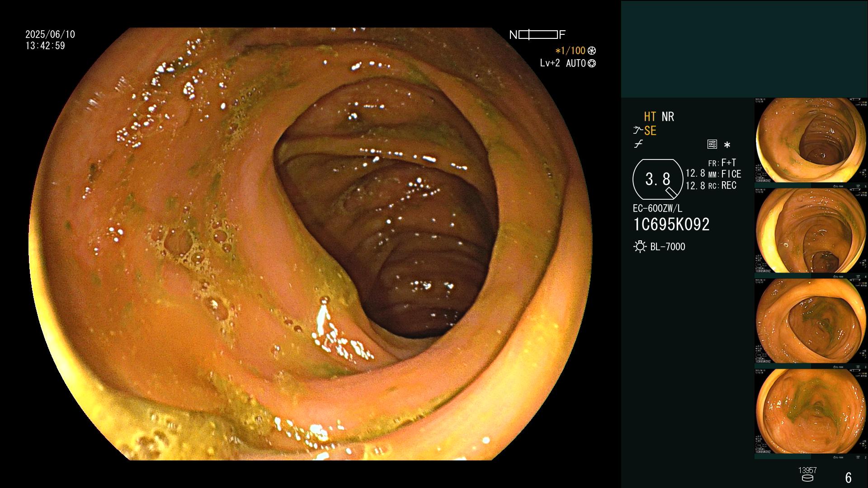Click the BL-7000 light source label
868x488 pixels.
668,247
